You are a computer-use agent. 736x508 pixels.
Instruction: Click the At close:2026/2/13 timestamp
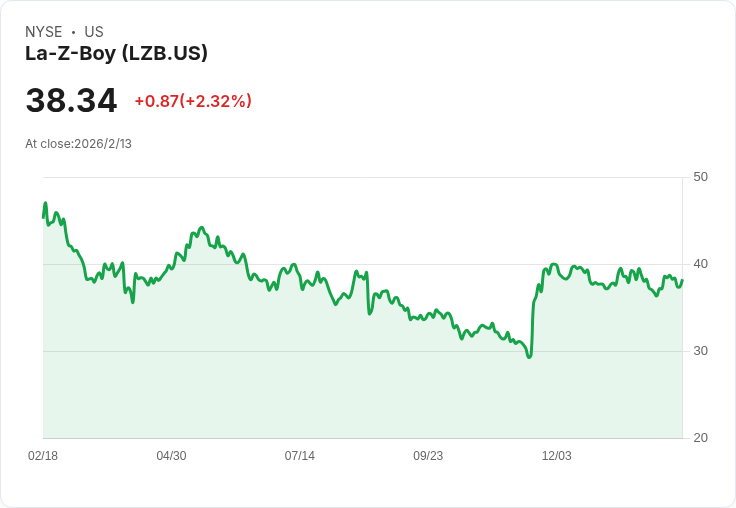click(x=78, y=144)
